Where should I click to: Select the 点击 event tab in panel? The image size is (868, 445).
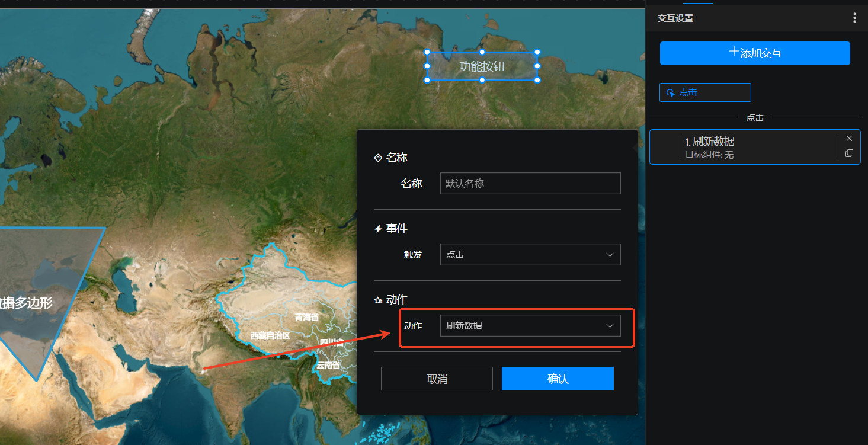coord(705,92)
